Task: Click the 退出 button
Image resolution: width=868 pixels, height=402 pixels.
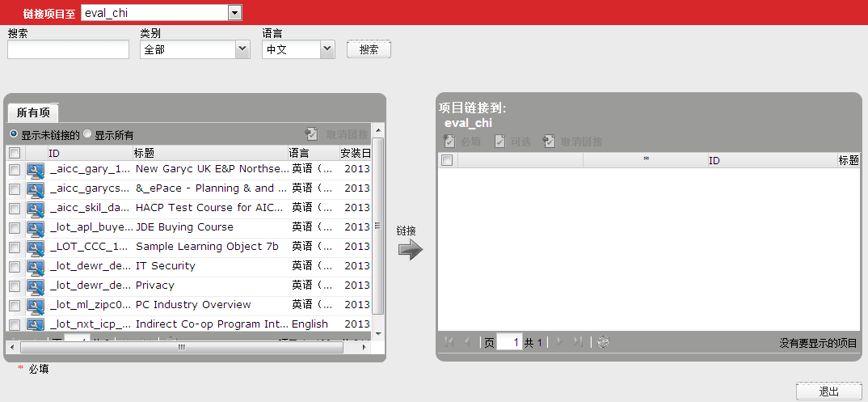Action: [x=828, y=391]
